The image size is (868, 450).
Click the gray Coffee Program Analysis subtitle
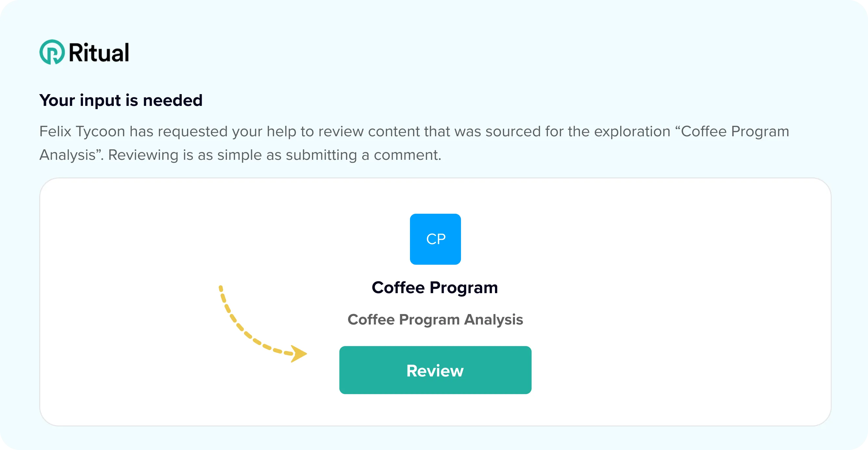pyautogui.click(x=435, y=319)
